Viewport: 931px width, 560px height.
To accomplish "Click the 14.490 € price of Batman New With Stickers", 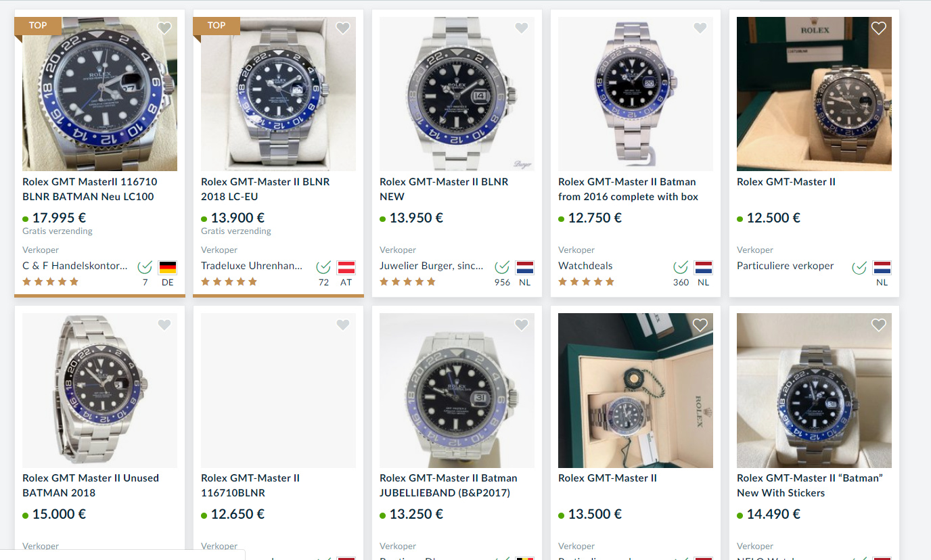I will click(773, 514).
